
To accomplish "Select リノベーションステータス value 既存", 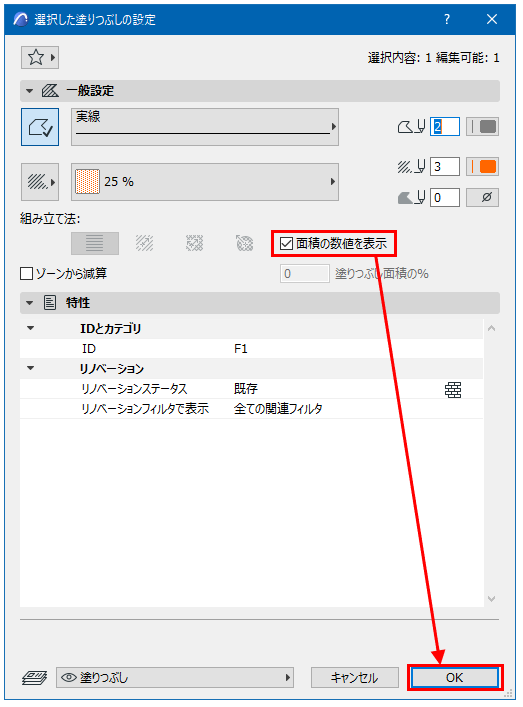I will point(246,389).
